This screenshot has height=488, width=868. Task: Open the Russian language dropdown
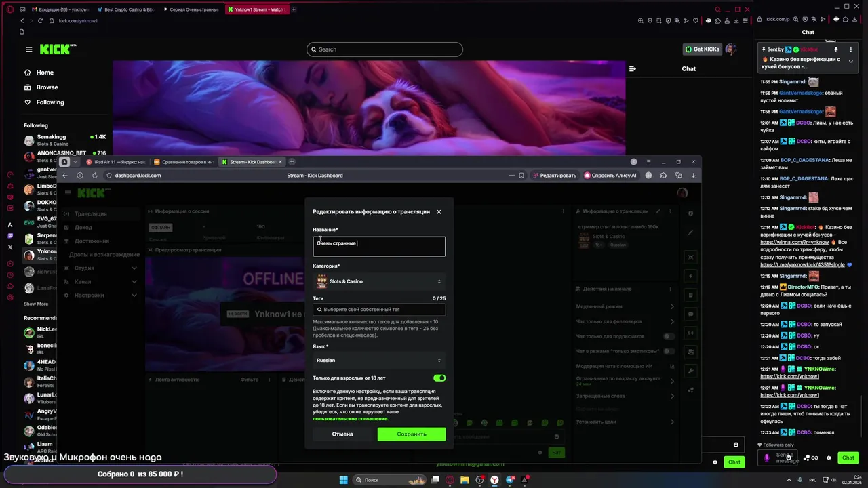pos(379,360)
